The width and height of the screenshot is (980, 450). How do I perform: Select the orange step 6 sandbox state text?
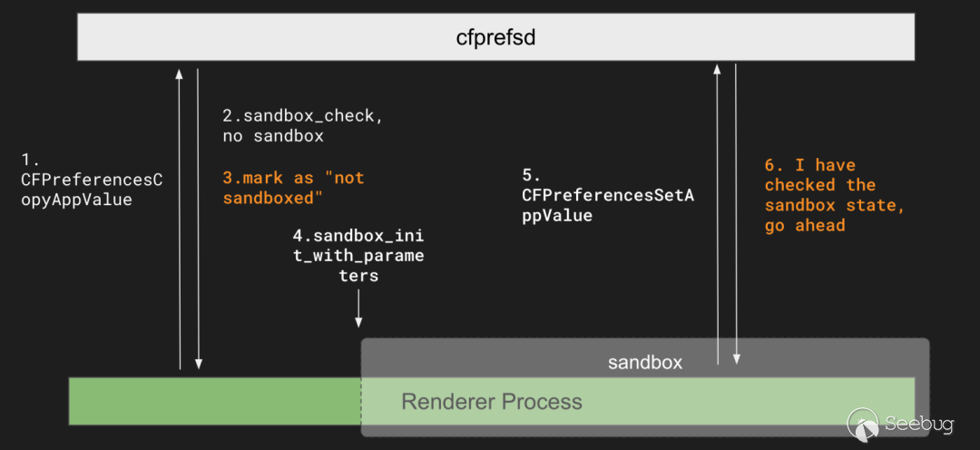click(835, 195)
